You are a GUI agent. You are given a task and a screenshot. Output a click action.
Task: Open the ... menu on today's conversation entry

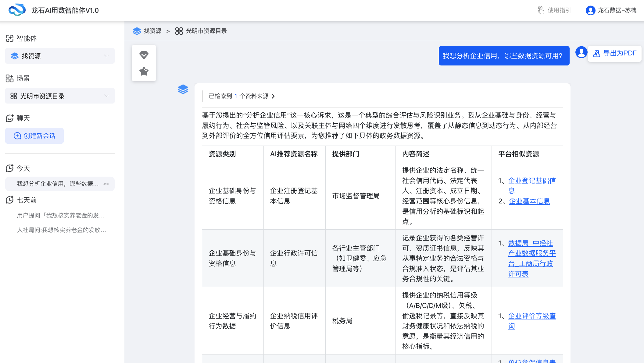(106, 184)
